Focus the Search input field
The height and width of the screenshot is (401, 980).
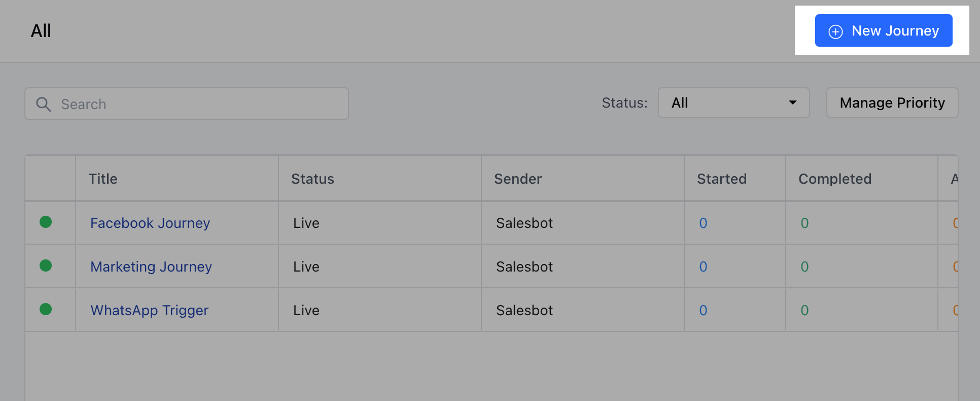click(187, 104)
